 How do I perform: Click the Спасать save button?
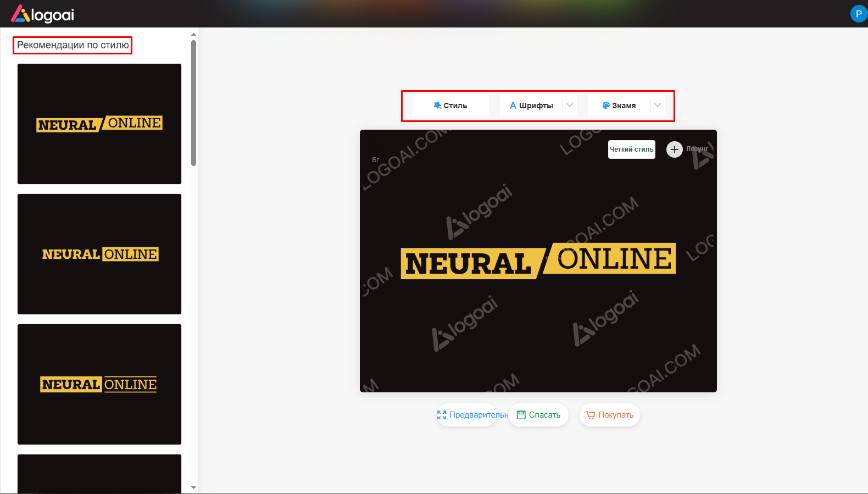point(538,415)
